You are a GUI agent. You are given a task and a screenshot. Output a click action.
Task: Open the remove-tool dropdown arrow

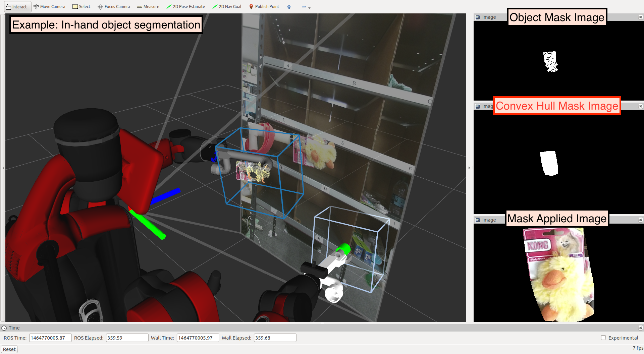[309, 7]
